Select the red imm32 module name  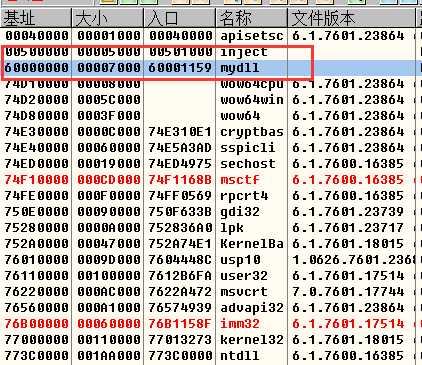tap(240, 324)
